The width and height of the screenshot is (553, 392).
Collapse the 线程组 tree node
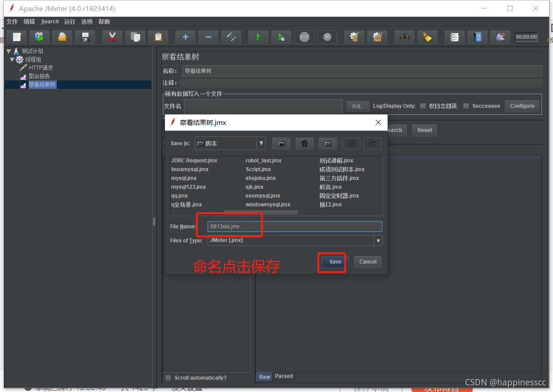(12, 59)
